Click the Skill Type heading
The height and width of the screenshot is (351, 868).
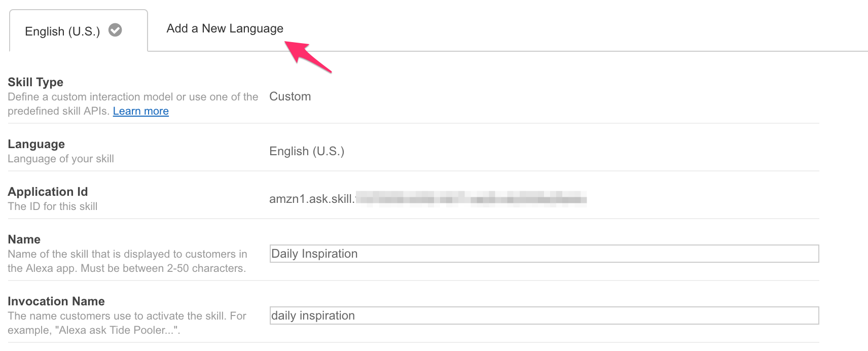[35, 82]
